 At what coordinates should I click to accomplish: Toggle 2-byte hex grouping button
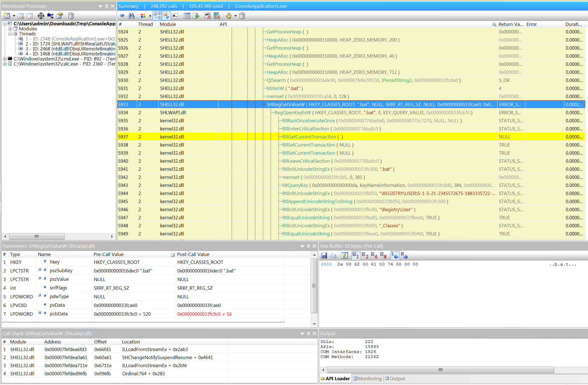pos(365,255)
